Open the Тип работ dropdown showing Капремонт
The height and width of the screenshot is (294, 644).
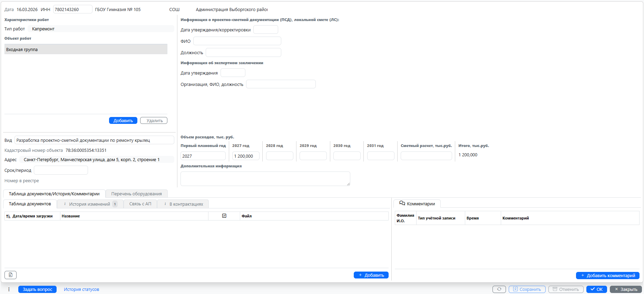tap(102, 29)
